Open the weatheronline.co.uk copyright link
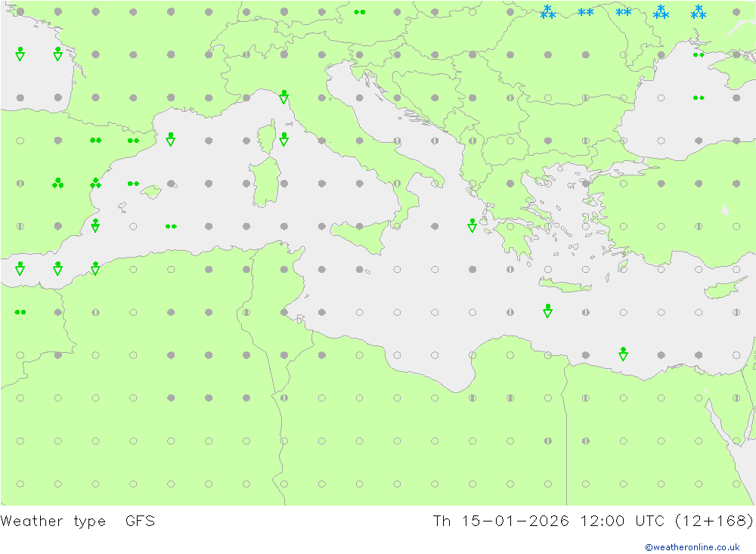 (x=692, y=547)
